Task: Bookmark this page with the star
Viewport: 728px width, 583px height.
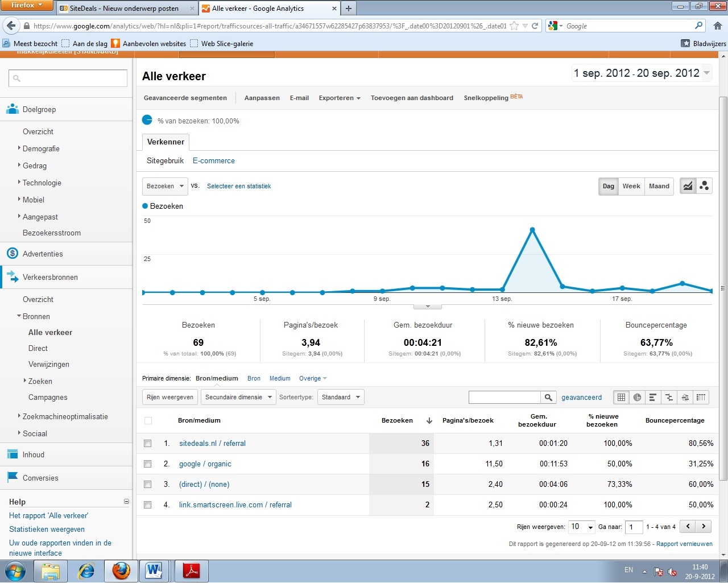Action: click(x=514, y=26)
